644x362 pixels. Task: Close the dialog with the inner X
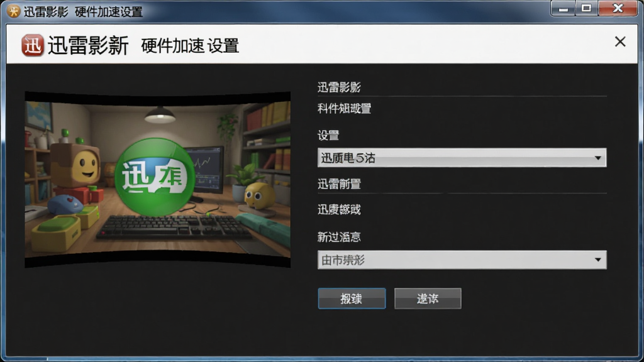(x=619, y=41)
